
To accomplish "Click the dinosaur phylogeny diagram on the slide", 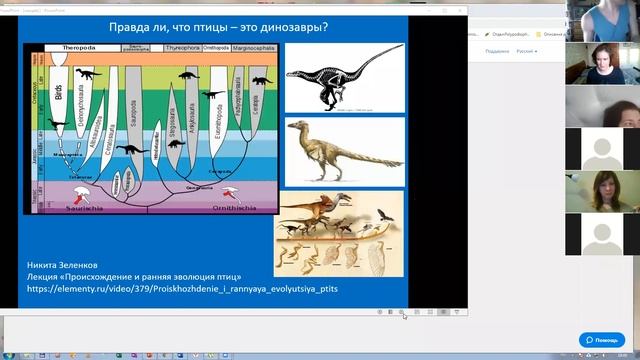I will [151, 129].
